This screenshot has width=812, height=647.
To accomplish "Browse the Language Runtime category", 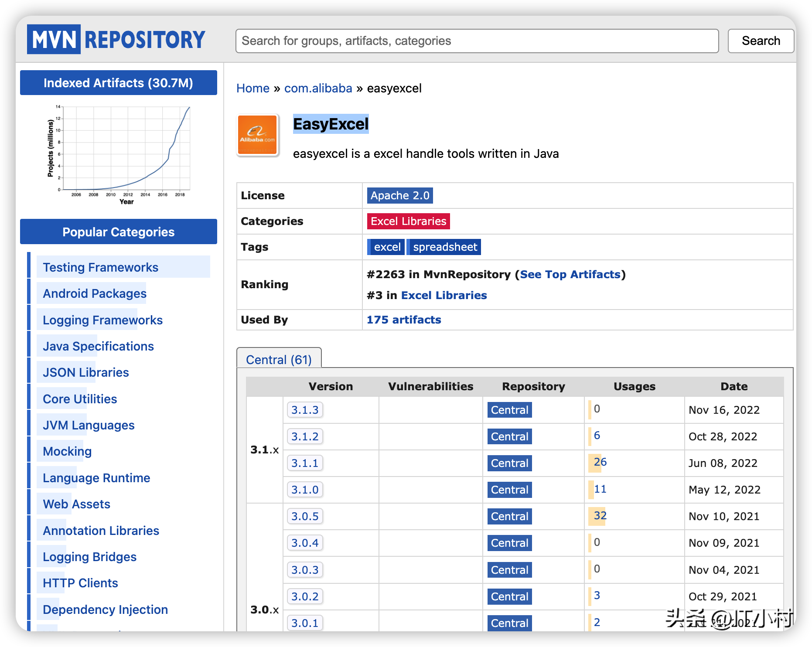I will 96,478.
